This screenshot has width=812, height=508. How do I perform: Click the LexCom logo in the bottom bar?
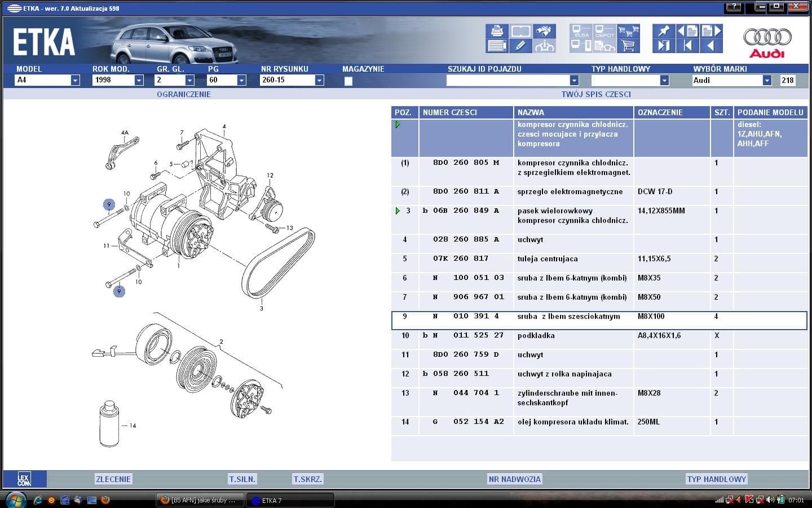click(24, 479)
